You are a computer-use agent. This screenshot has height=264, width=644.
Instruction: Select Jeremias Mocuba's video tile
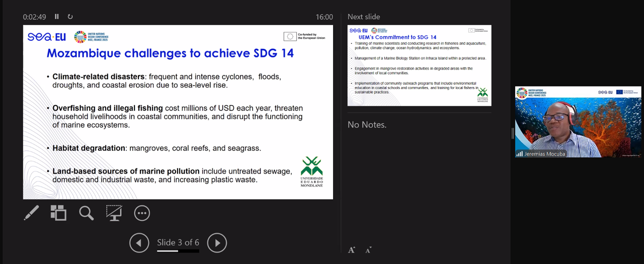pos(578,121)
